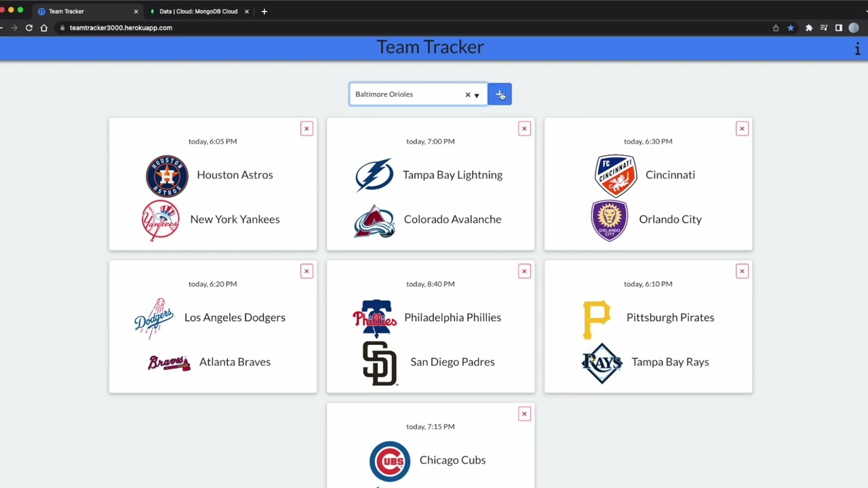This screenshot has width=868, height=488.
Task: Add selected team with plus button
Action: (500, 94)
